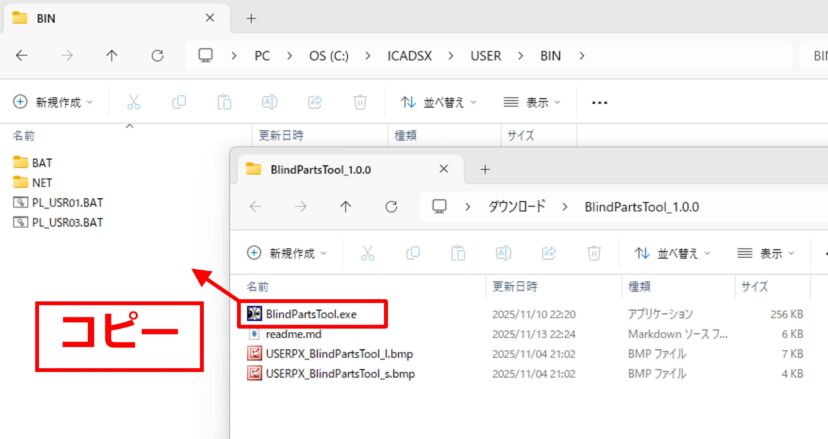The width and height of the screenshot is (828, 439).
Task: Select the BlindPartsTool.exe file
Action: [310, 314]
